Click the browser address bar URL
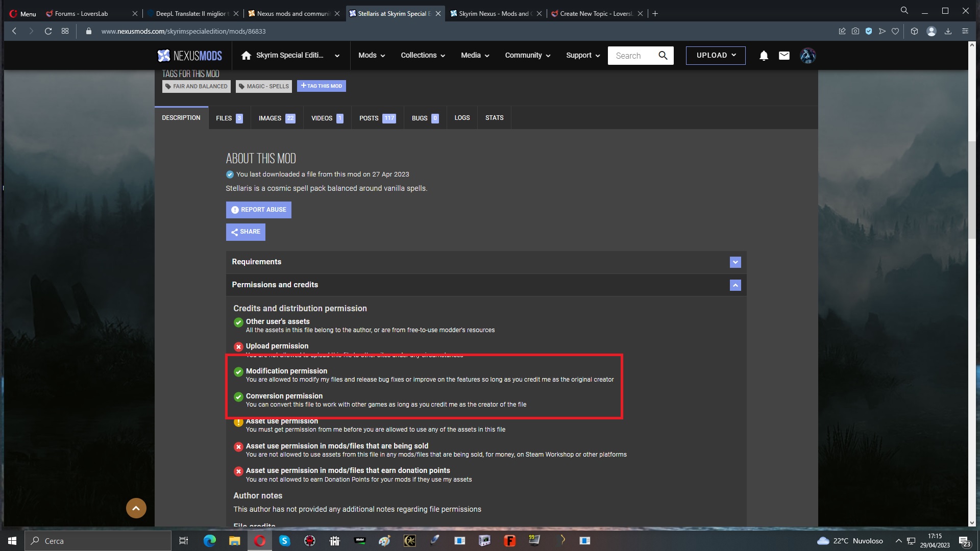Image resolution: width=980 pixels, height=551 pixels. coord(183,32)
